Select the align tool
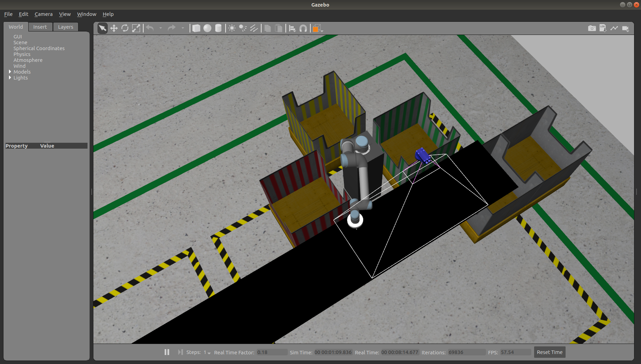 [292, 28]
